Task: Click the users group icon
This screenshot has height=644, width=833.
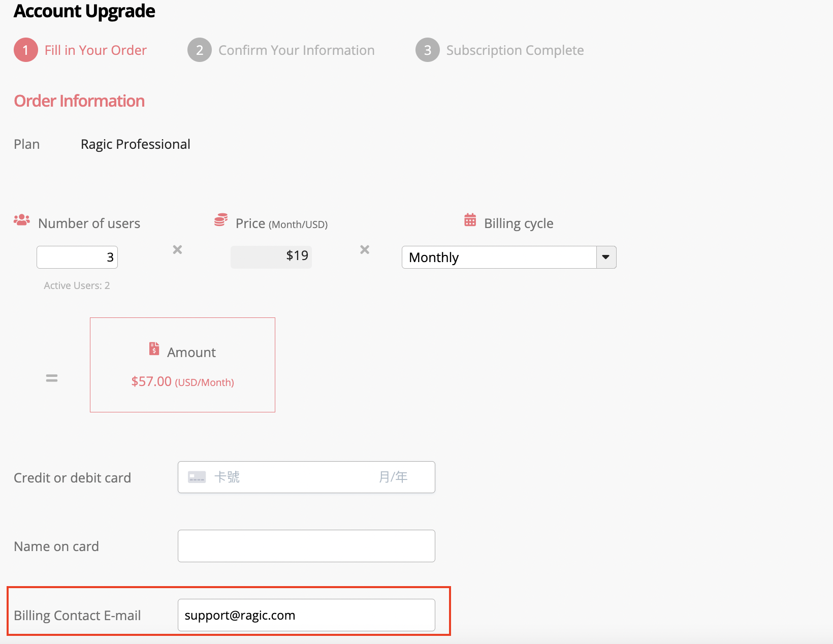Action: point(21,220)
